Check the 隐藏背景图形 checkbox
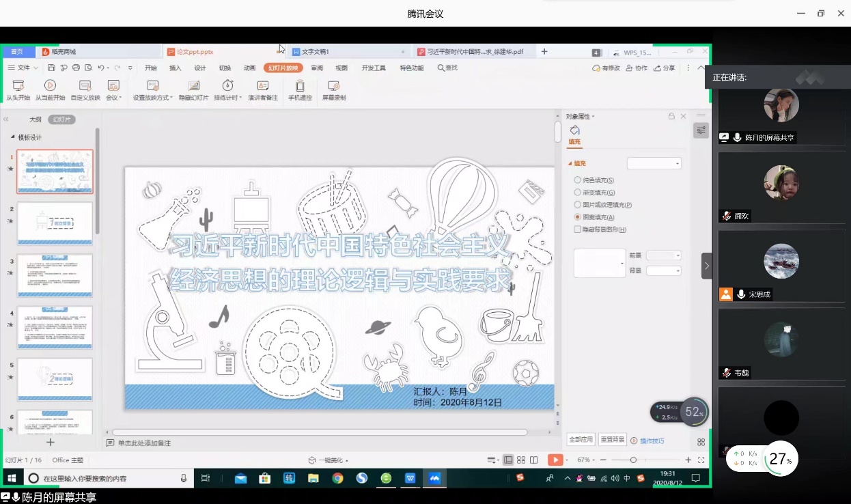The height and width of the screenshot is (504, 851). [578, 229]
